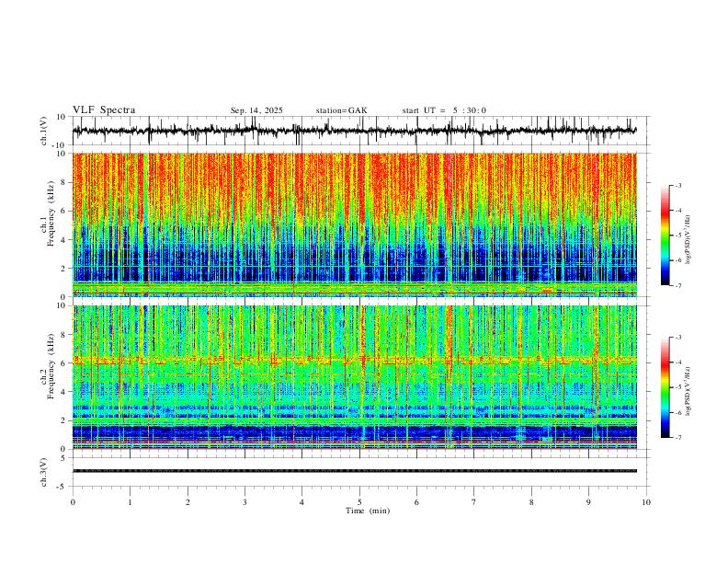This screenshot has width=728, height=563.
Task: Click the 'ch.1(V)' axis label
Action: coord(44,131)
